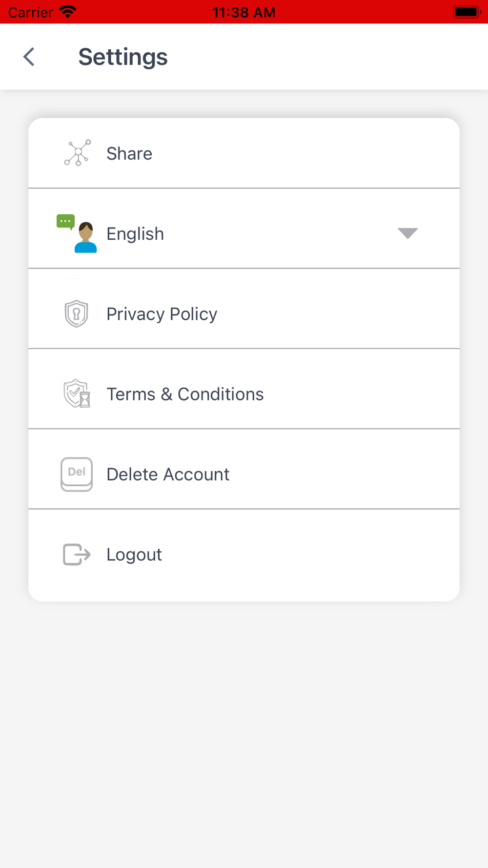Tap the language speech-bubble person icon
Image resolution: width=488 pixels, height=868 pixels.
pos(77,233)
